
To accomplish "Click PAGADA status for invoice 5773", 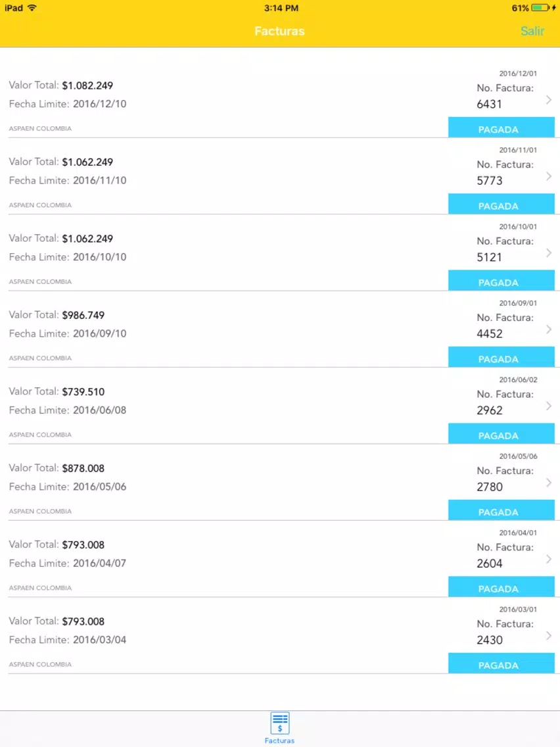I will pos(501,204).
